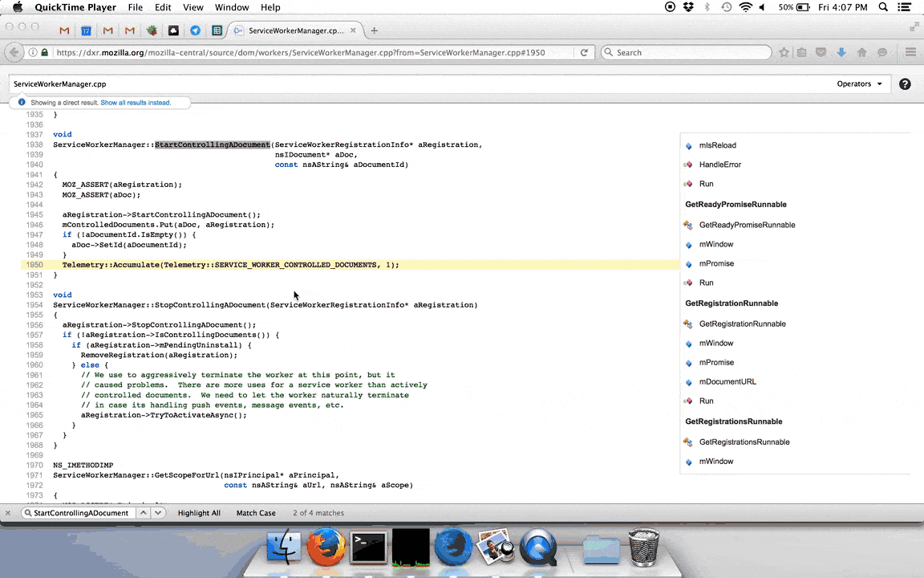Viewport: 924px width, 578px height.
Task: Jump to line number 1950
Action: pos(34,265)
